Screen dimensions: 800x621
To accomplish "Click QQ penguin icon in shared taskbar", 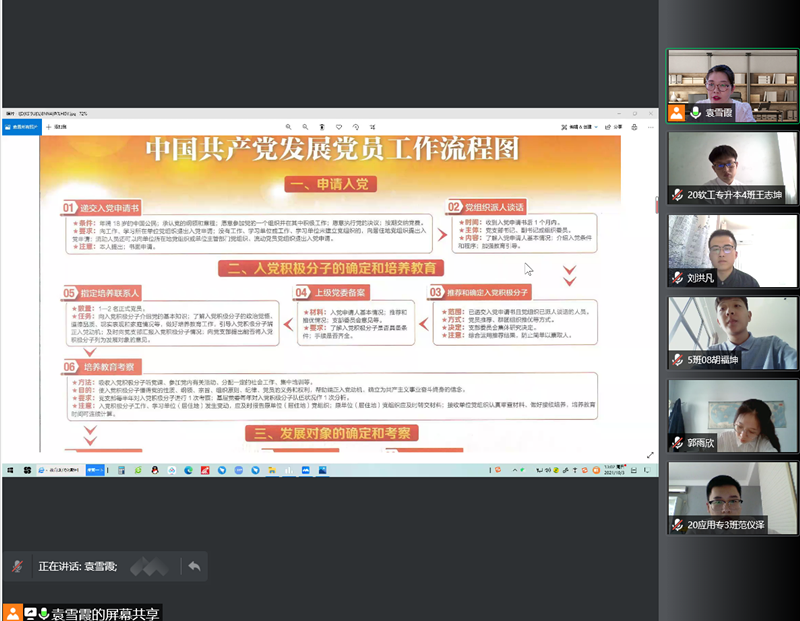I will pos(155,470).
